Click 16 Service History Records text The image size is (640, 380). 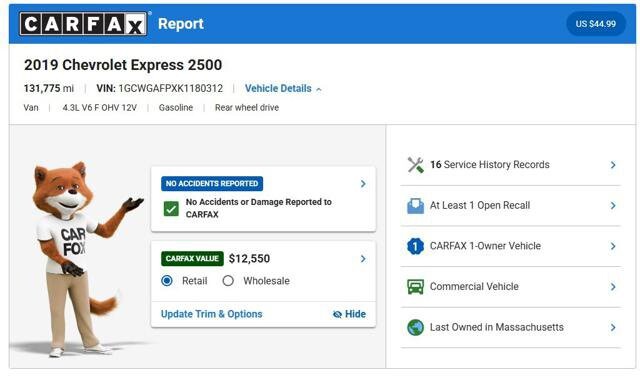[490, 164]
